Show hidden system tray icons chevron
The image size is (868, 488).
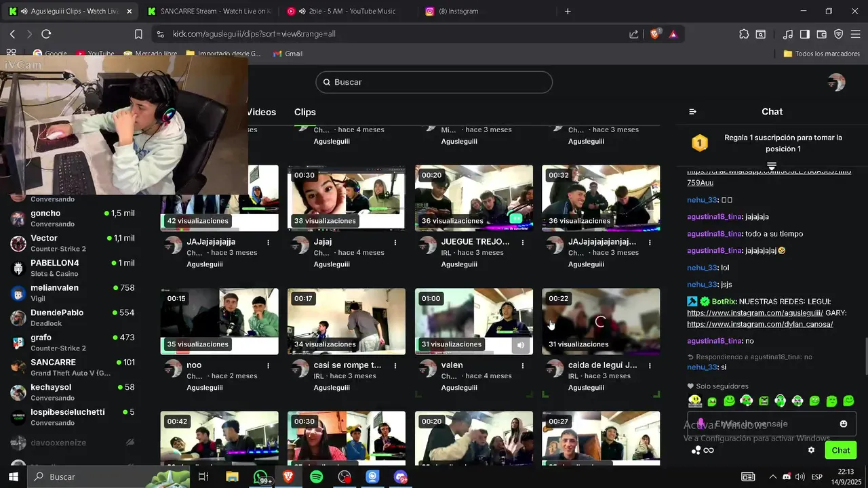(x=772, y=477)
